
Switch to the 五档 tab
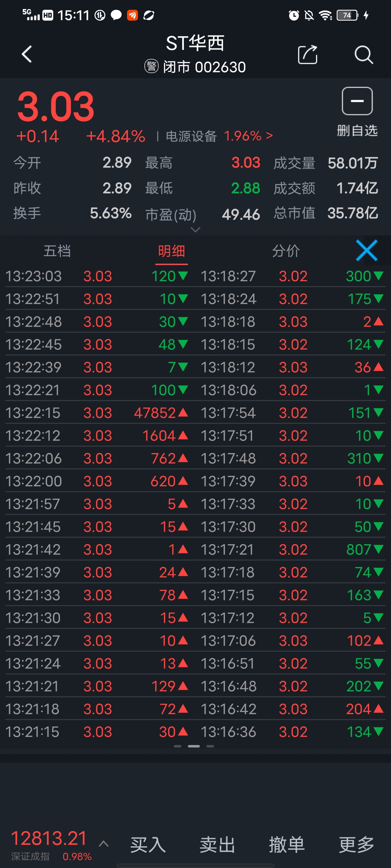[57, 251]
